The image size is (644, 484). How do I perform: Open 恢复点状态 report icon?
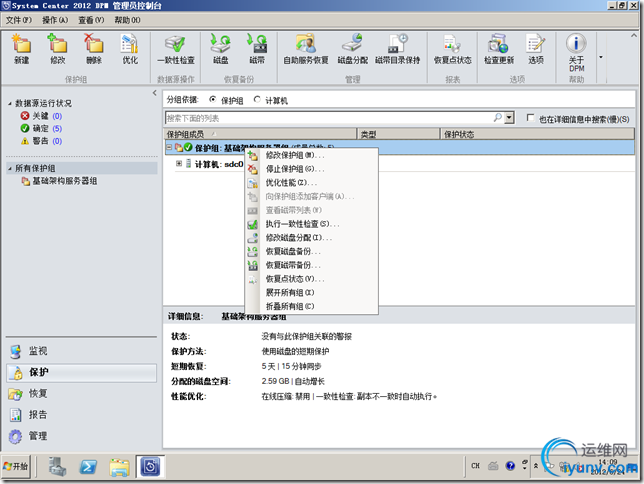(x=453, y=49)
